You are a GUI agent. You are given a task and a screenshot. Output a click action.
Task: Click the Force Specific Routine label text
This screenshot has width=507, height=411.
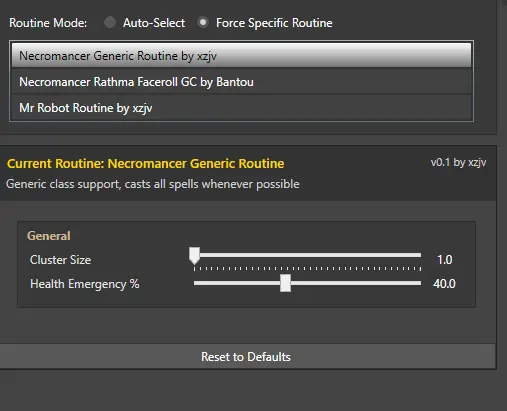(274, 23)
